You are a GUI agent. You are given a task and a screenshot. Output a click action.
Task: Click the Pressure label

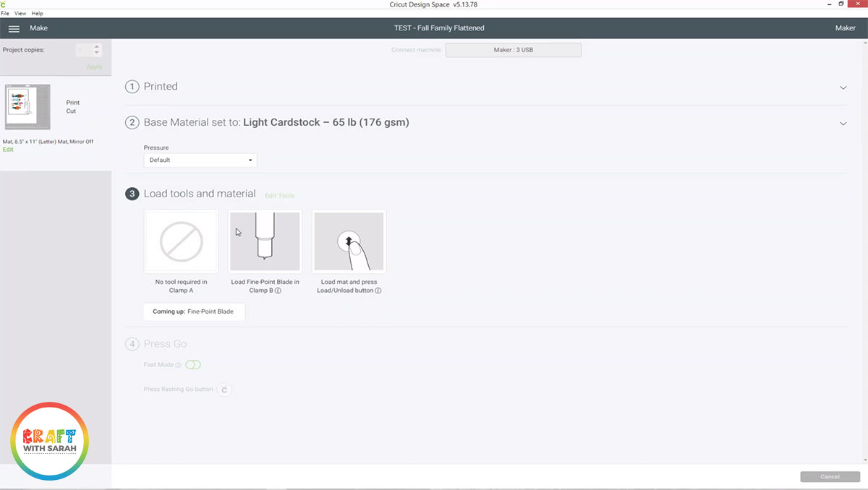[x=156, y=148]
